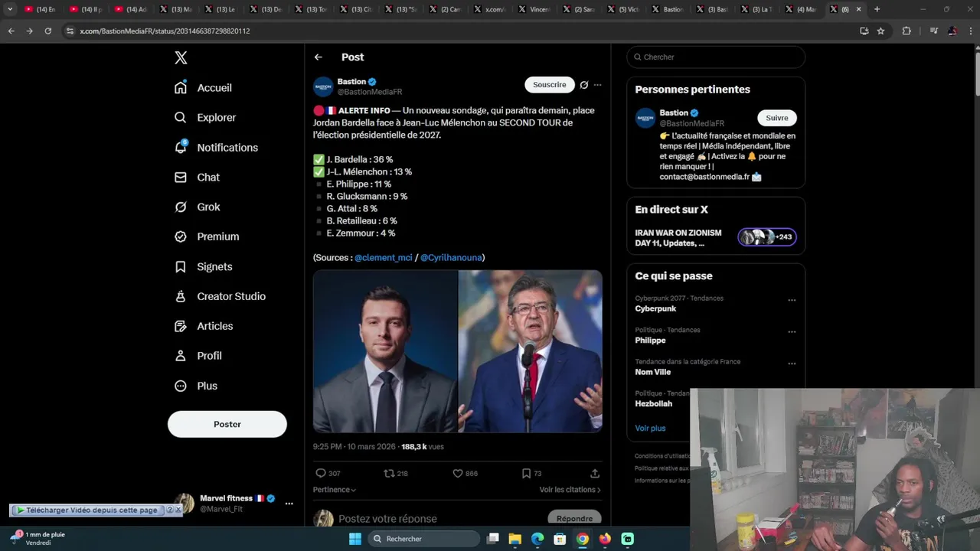980x551 pixels.
Task: Click Souscrire on Bastion's post
Action: (x=550, y=85)
